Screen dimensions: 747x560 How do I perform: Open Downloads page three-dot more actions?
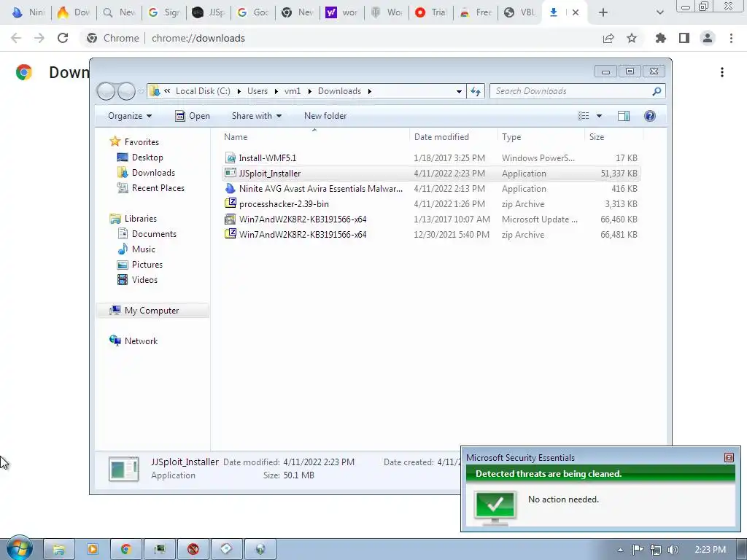(x=722, y=72)
